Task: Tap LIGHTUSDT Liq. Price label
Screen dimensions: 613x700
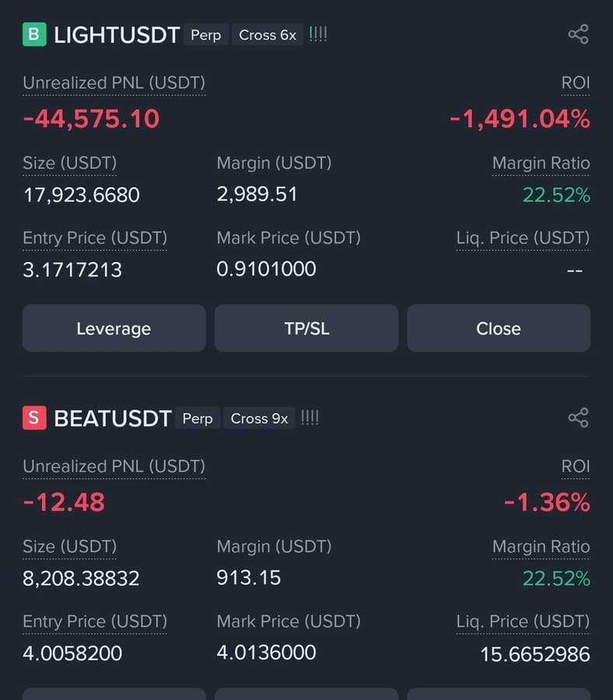Action: coord(523,238)
